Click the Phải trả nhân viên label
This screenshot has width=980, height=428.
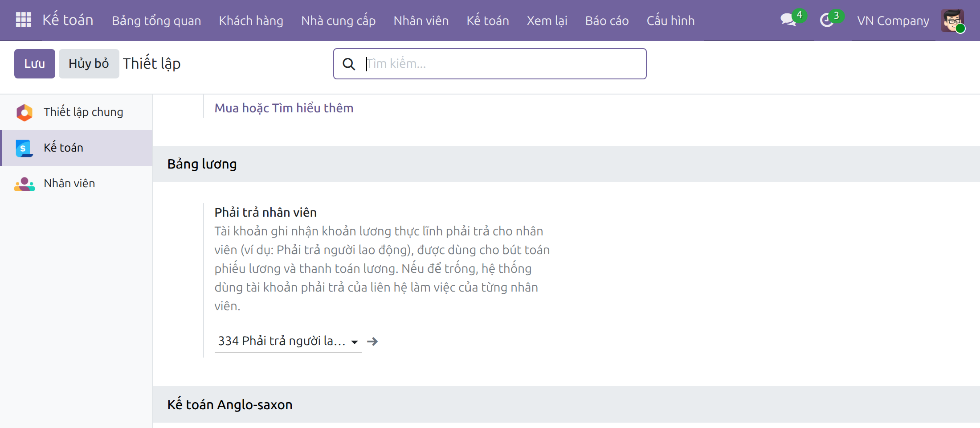pyautogui.click(x=265, y=212)
